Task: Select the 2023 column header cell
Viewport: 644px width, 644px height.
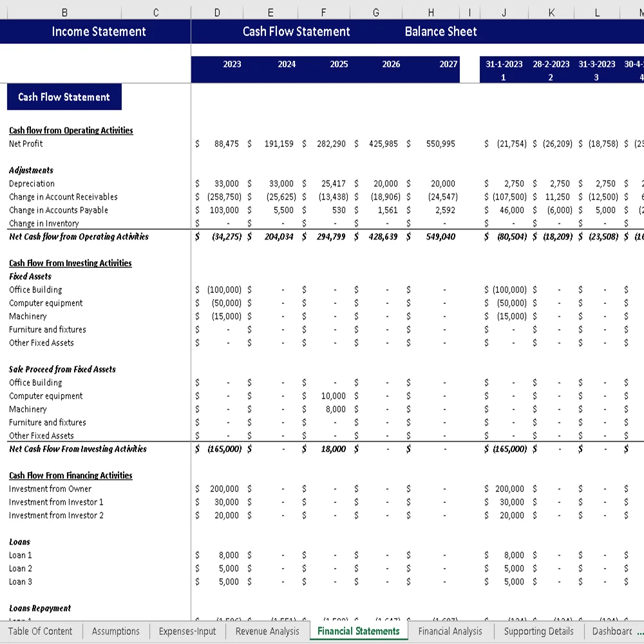Action: [232, 64]
